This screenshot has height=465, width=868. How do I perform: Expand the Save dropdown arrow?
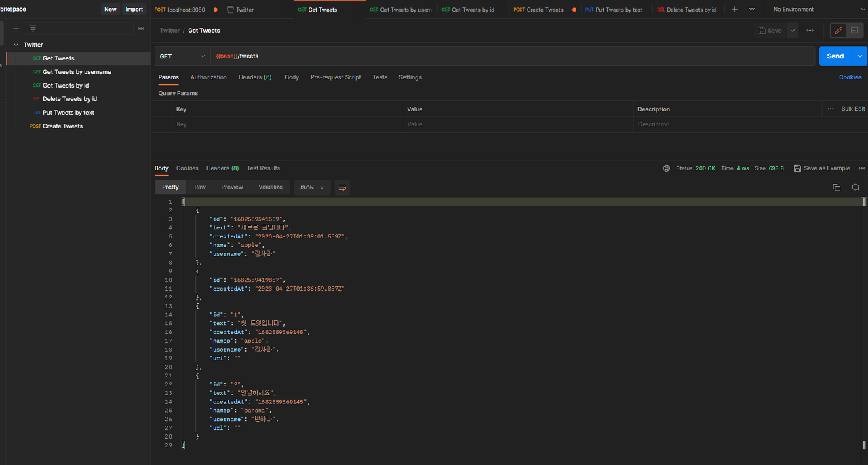(x=792, y=31)
